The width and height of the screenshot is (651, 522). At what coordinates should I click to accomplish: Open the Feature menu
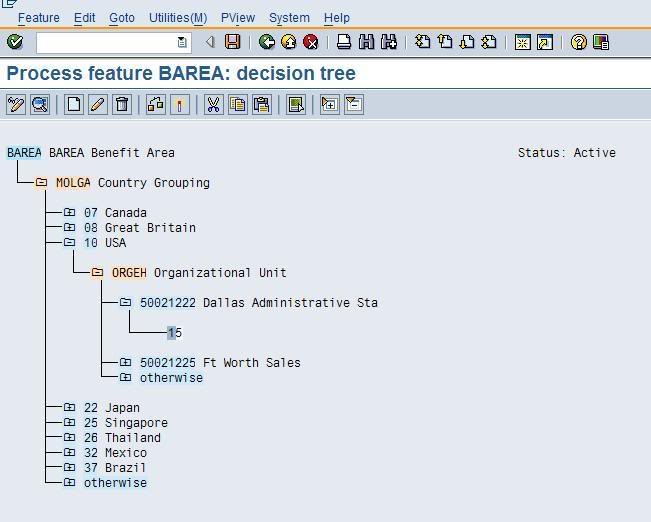tap(39, 18)
